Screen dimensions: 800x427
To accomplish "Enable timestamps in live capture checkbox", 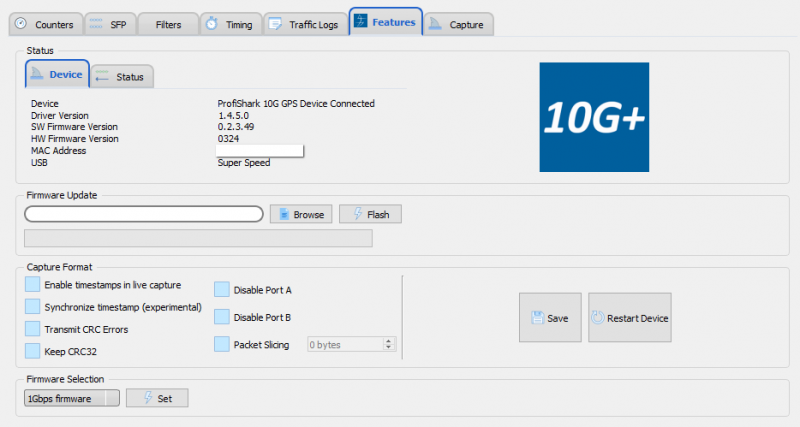I will click(x=33, y=285).
